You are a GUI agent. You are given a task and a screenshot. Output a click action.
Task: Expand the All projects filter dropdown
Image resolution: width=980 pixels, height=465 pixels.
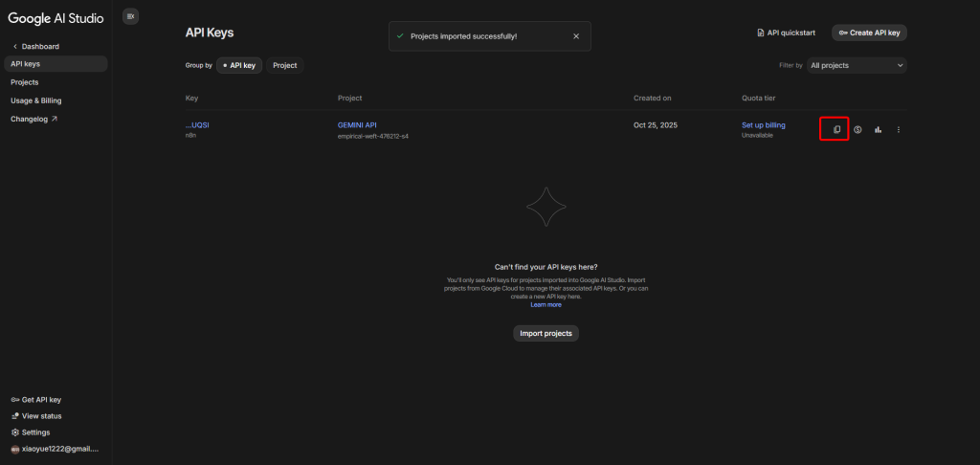[857, 65]
